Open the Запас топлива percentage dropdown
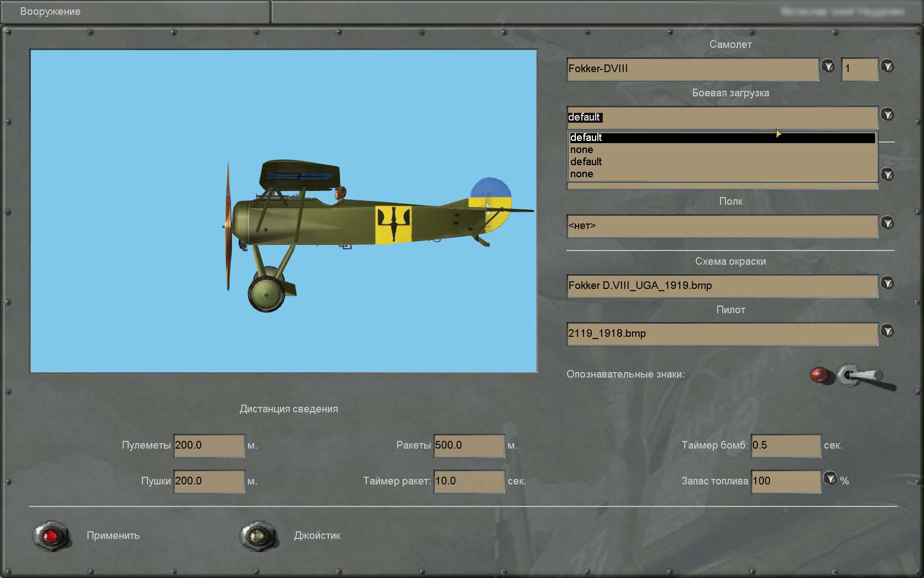The image size is (924, 578). (829, 478)
